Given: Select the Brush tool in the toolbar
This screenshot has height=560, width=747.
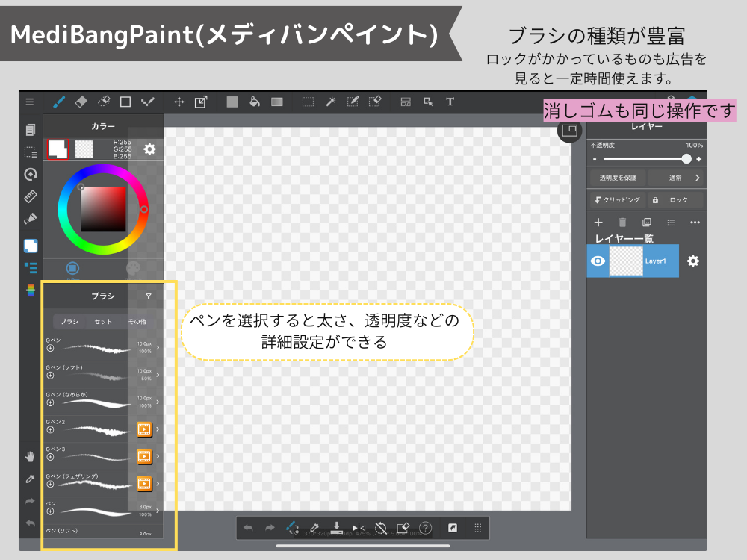Looking at the screenshot, I should (58, 102).
